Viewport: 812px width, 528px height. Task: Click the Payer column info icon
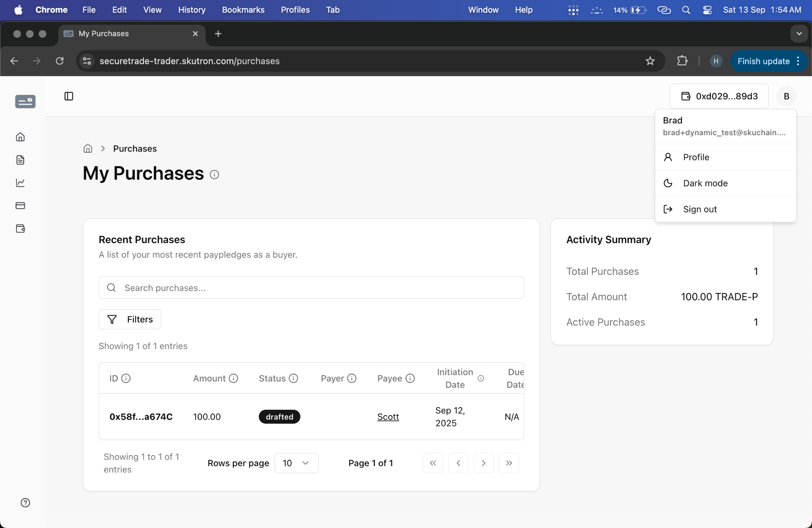click(x=352, y=378)
